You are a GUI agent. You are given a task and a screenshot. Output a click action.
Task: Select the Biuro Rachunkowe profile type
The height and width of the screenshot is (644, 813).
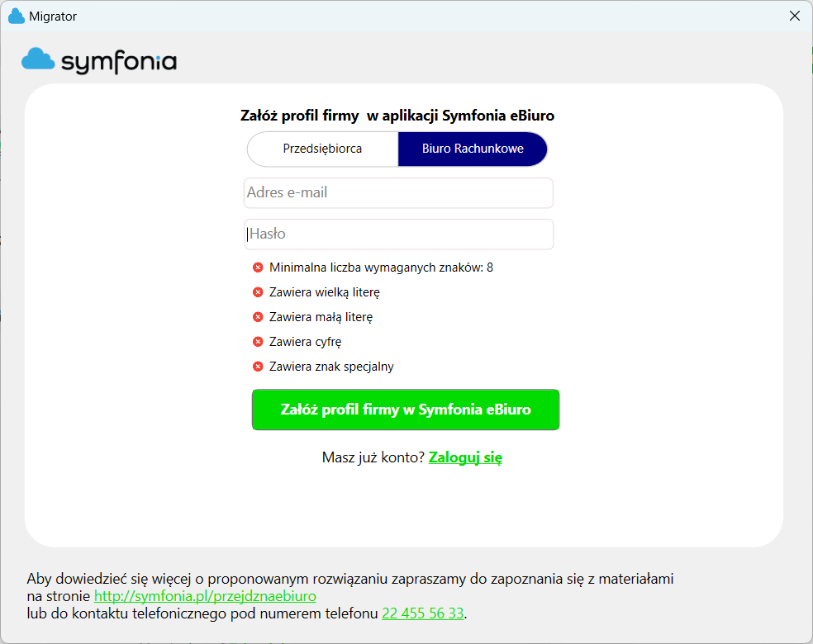(x=473, y=149)
